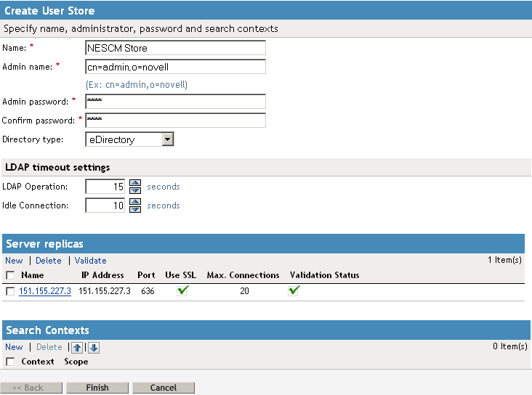Select all server replicas header checkbox
Image resolution: width=532 pixels, height=395 pixels.
(10, 275)
